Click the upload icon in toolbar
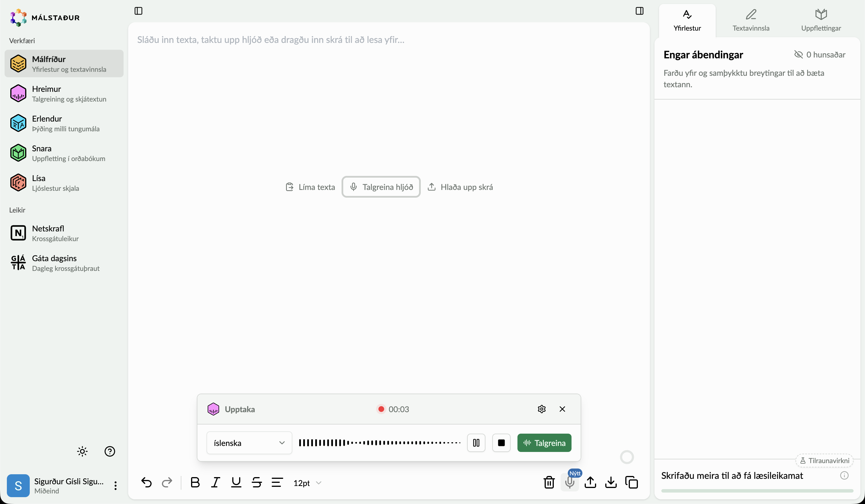 pyautogui.click(x=590, y=482)
